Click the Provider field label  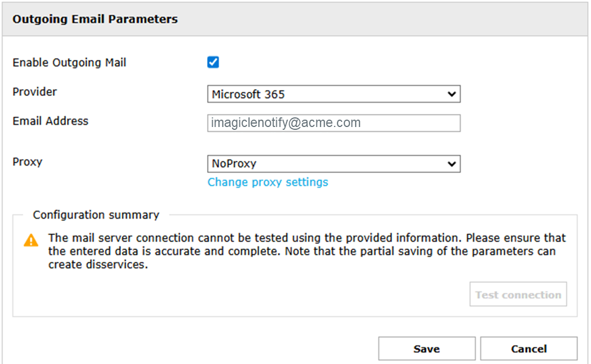coord(35,92)
